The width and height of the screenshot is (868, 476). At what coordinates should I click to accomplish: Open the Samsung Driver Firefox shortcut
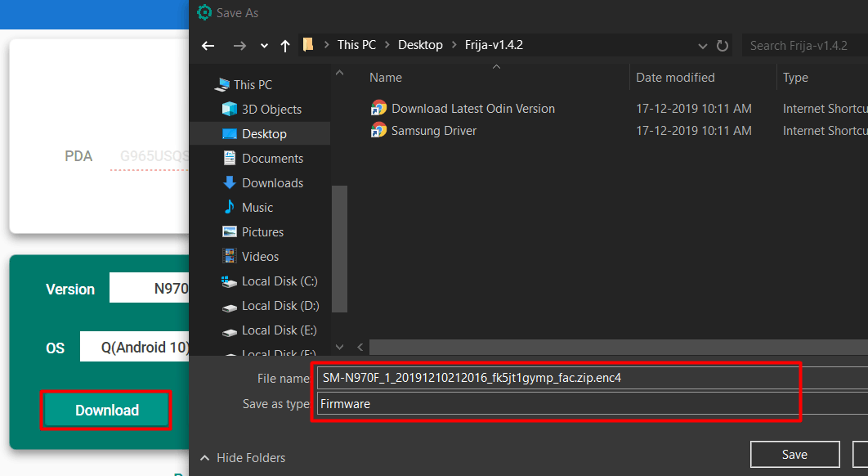(x=432, y=130)
